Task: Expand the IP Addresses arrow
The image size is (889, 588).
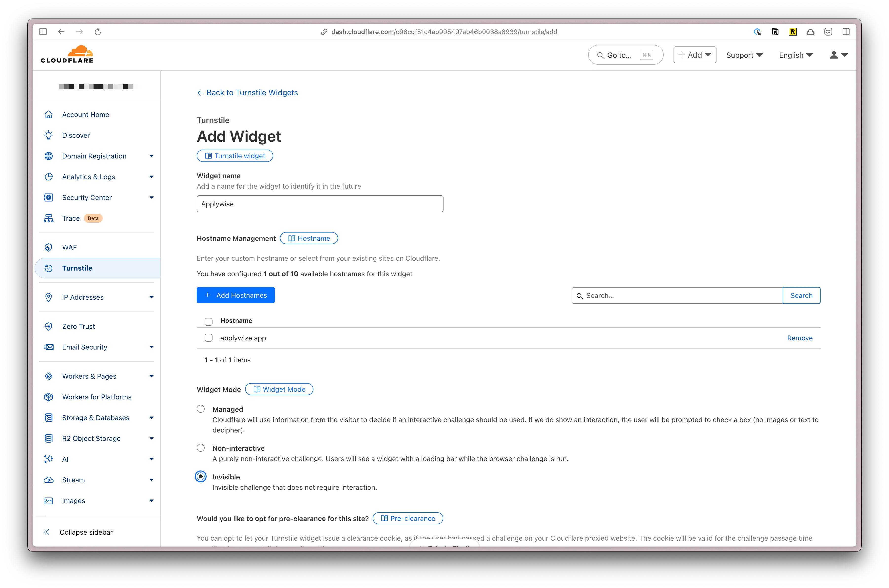Action: click(x=152, y=297)
